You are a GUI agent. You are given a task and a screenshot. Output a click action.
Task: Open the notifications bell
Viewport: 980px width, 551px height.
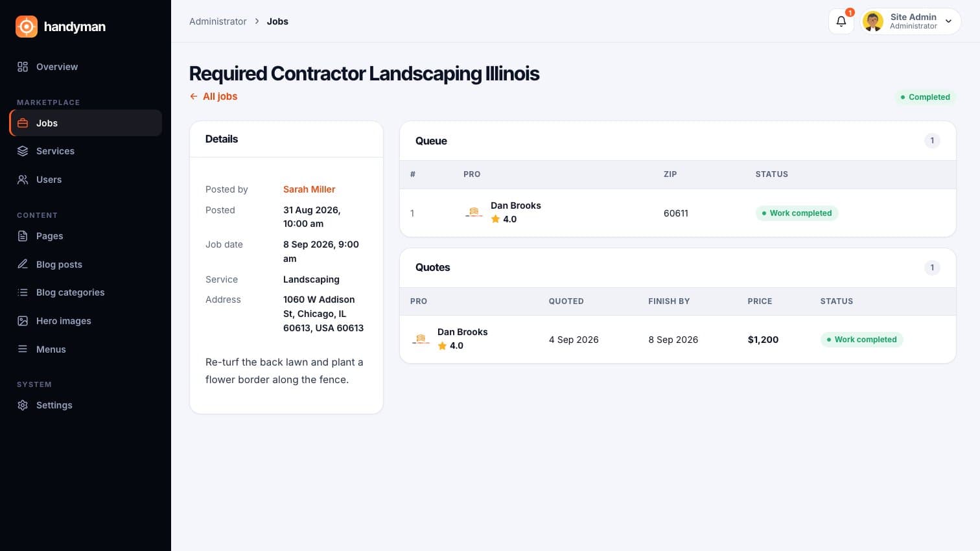pos(841,21)
